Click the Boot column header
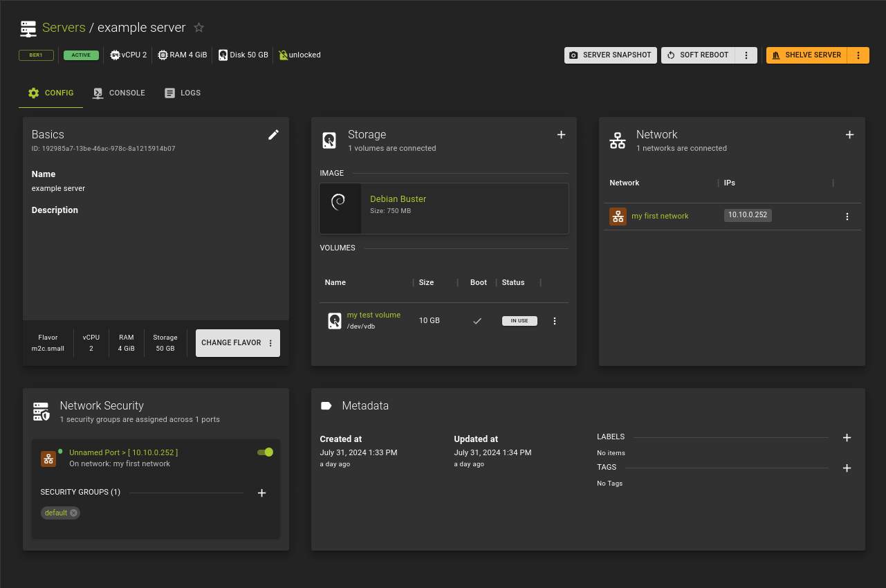 click(x=479, y=282)
